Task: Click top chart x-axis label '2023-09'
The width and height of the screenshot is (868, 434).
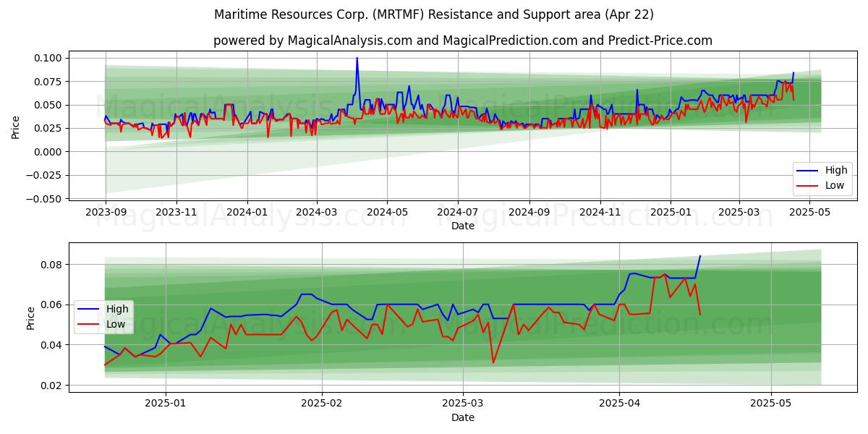Action: point(106,213)
